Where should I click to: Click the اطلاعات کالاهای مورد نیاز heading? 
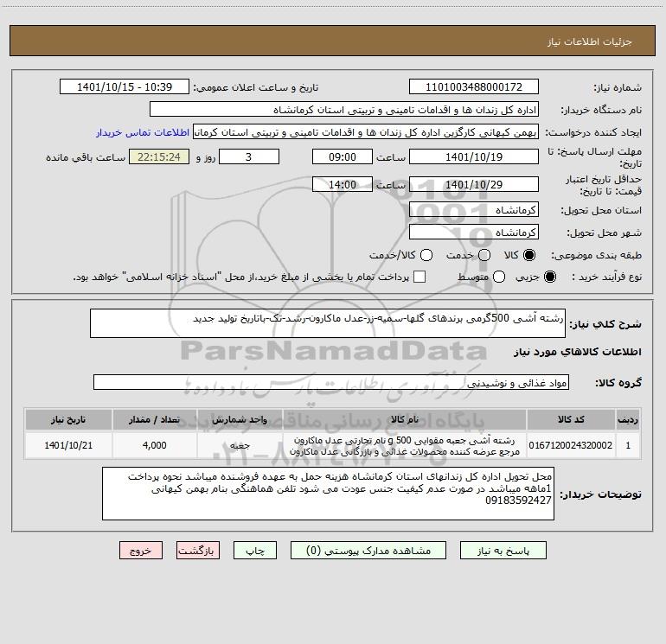578,352
